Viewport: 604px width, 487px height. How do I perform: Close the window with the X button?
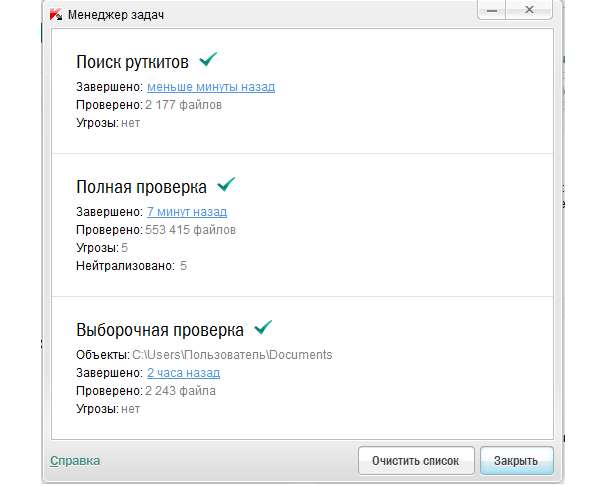529,10
